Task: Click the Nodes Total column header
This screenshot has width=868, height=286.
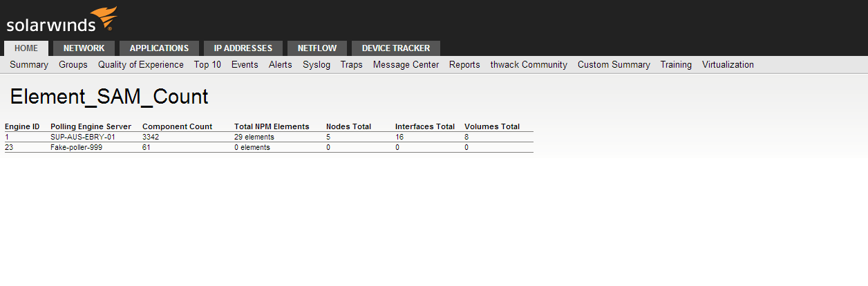Action: [348, 126]
